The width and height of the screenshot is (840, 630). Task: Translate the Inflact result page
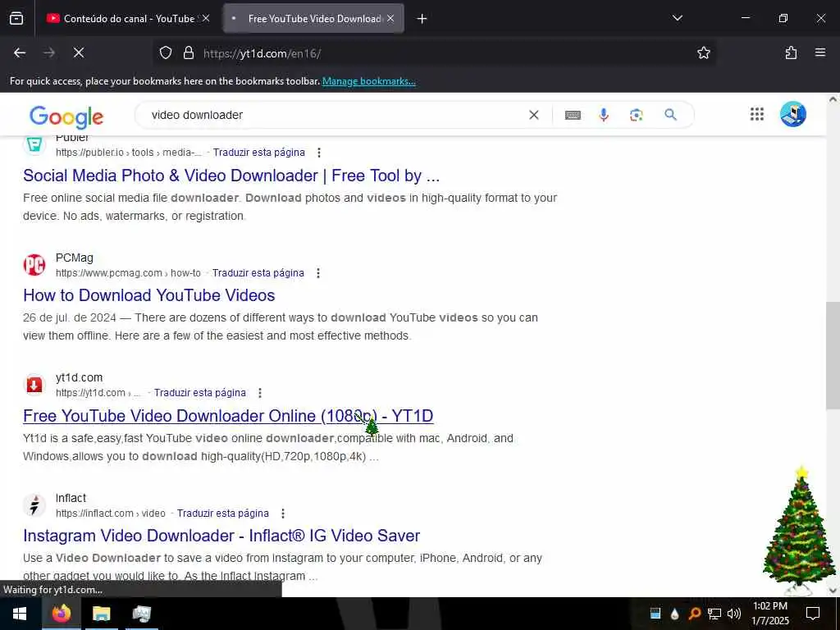coord(223,514)
